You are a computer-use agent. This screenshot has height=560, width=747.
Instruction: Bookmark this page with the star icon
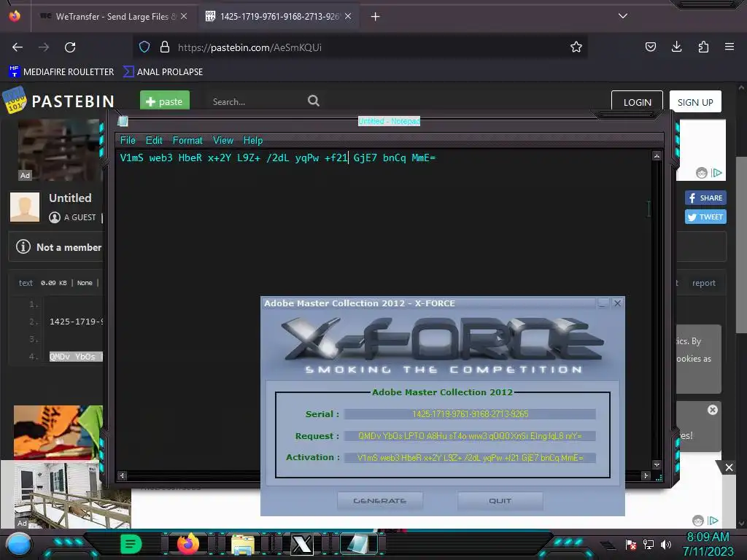click(576, 47)
